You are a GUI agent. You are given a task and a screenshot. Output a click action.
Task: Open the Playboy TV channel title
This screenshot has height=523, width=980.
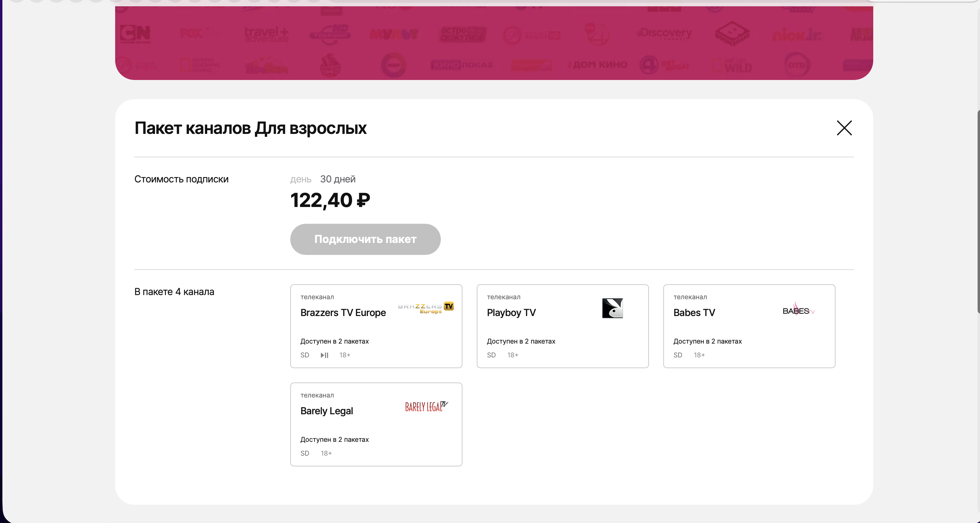pyautogui.click(x=511, y=312)
